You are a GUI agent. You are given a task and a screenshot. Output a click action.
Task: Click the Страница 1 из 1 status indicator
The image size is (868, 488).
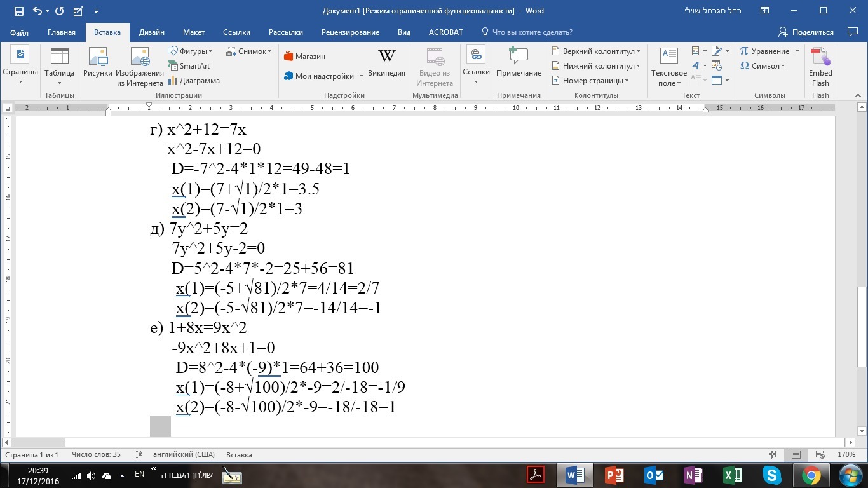(x=32, y=455)
